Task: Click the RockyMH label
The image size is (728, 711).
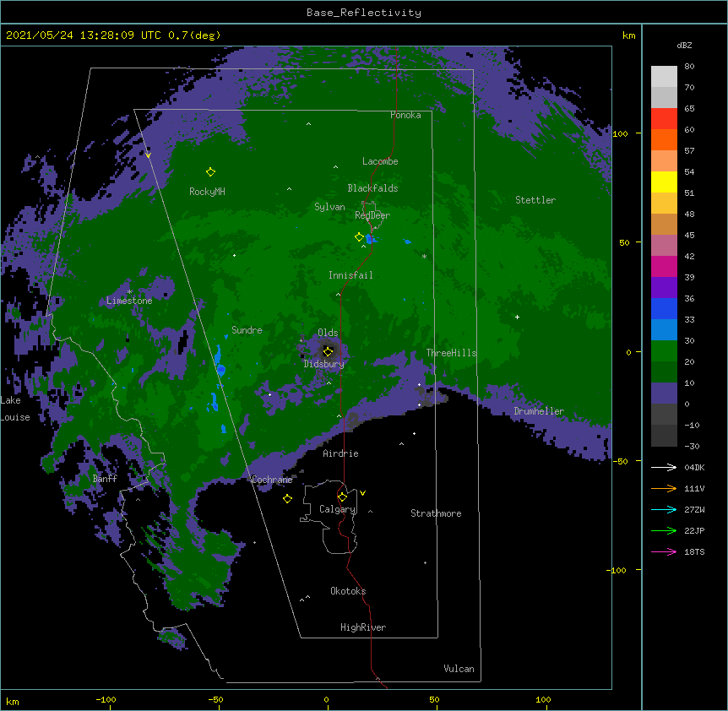Action: [207, 192]
